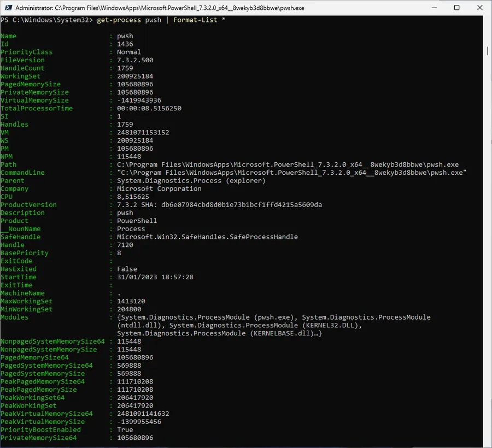The height and width of the screenshot is (448, 492).
Task: Click the CommandLine quoted path value
Action: 292,173
